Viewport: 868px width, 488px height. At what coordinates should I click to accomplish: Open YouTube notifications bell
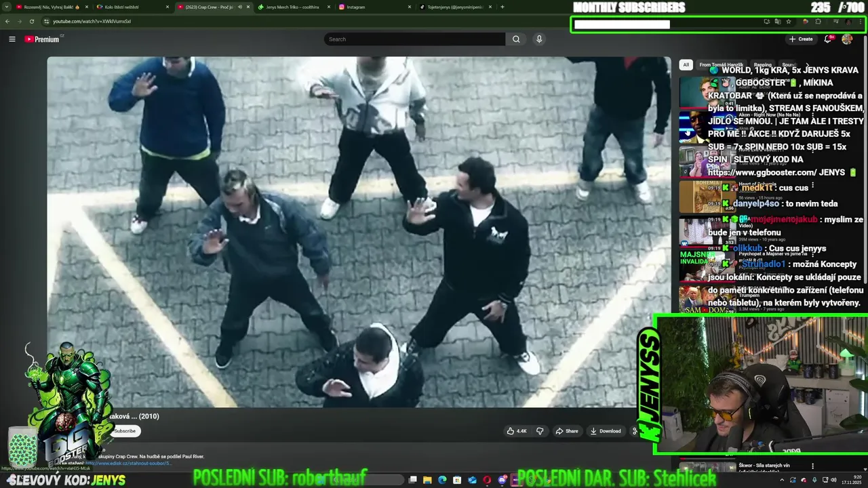[828, 39]
